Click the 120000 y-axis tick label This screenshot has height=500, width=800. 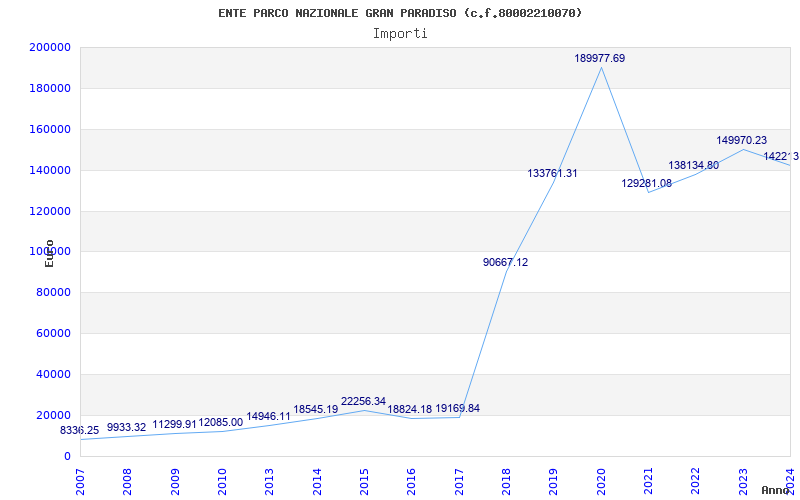point(50,211)
